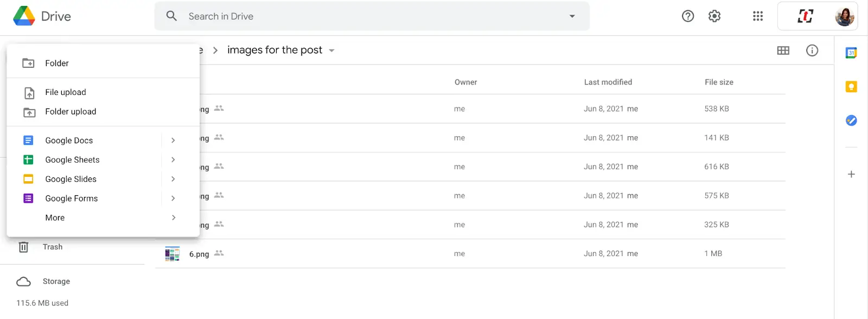Click the screenshot extension icon

805,16
